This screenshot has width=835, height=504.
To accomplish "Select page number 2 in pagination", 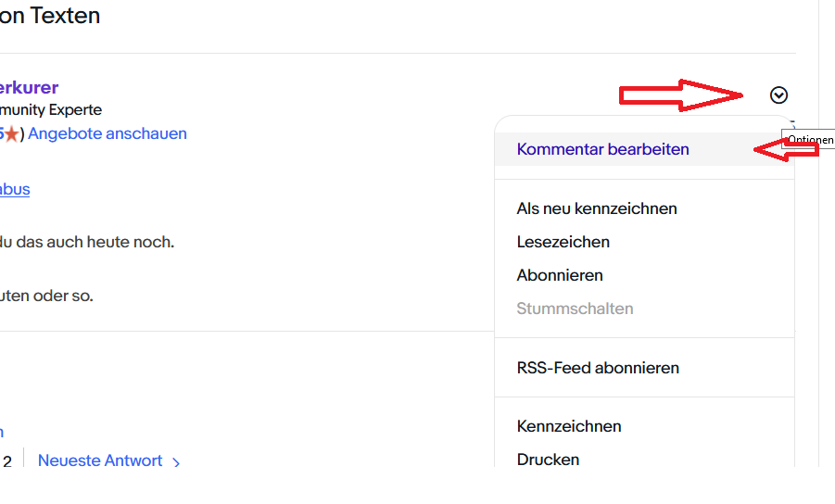I will click(7, 461).
